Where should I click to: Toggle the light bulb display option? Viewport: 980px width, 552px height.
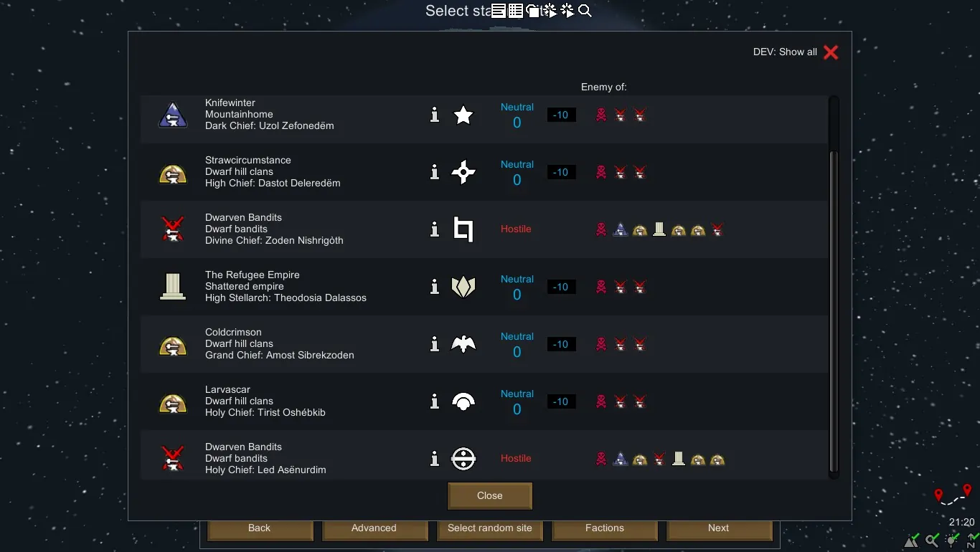coord(952,540)
